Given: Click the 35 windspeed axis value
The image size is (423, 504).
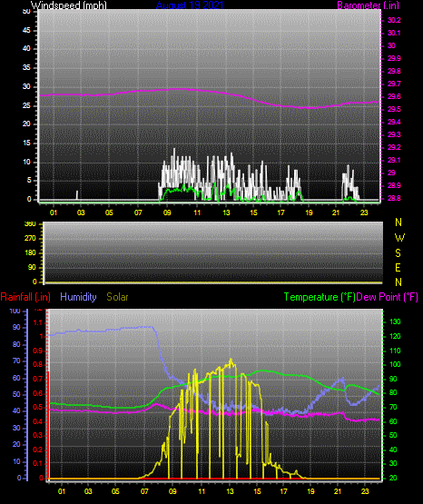Looking at the screenshot, I should pyautogui.click(x=26, y=68).
